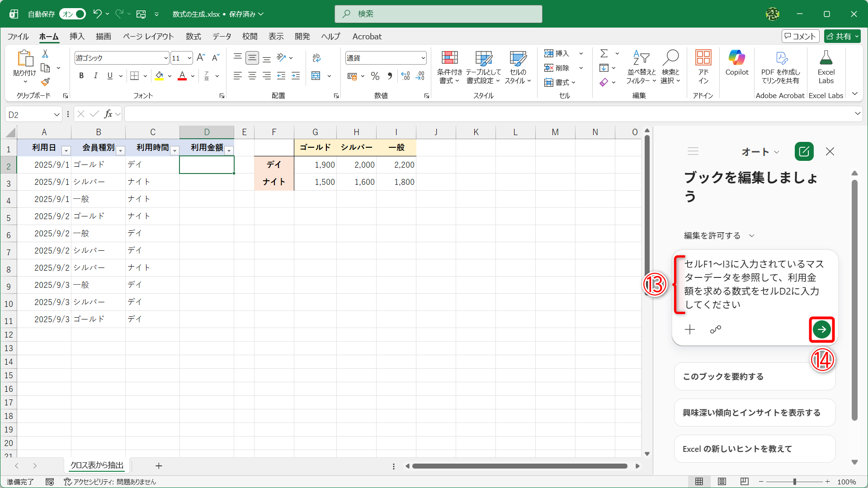Open the 数式 ribbon tab

(x=193, y=37)
